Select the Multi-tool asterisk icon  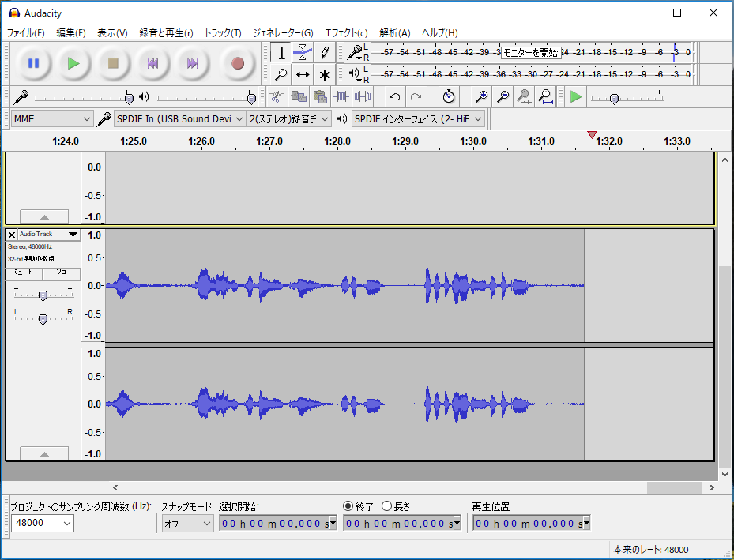(324, 74)
